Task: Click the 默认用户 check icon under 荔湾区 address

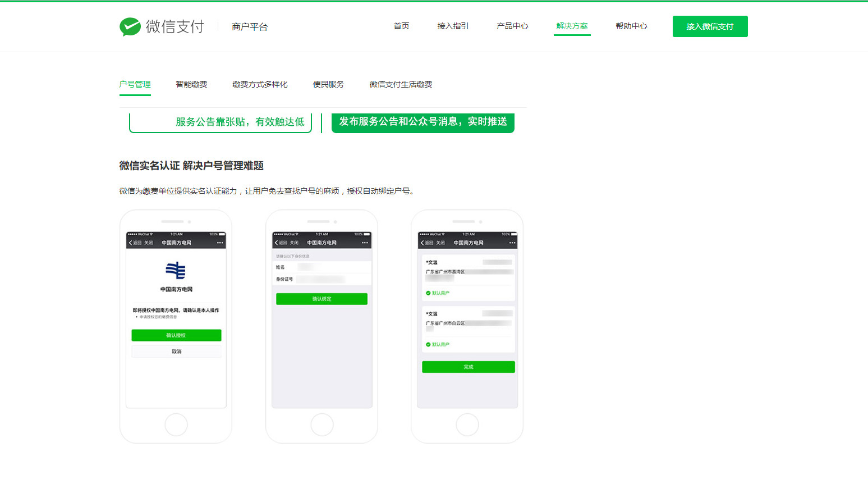Action: click(x=428, y=293)
